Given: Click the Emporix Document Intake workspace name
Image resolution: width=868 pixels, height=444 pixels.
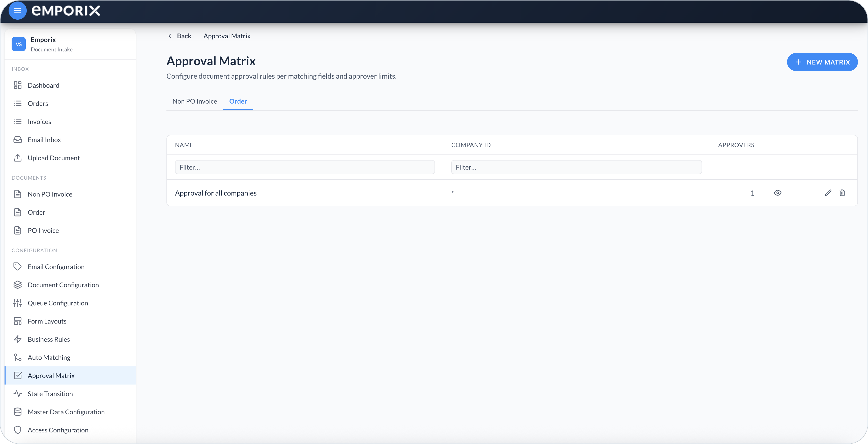Looking at the screenshot, I should click(x=51, y=44).
